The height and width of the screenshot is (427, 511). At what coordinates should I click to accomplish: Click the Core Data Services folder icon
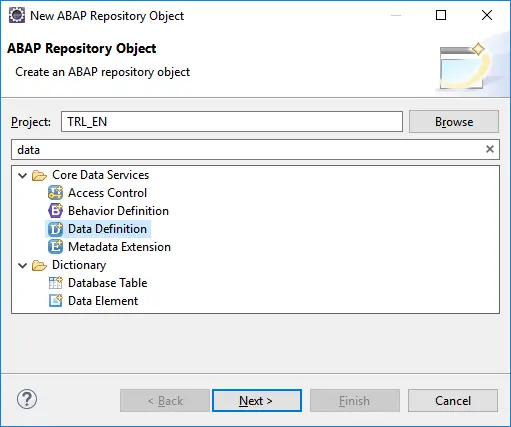(x=39, y=175)
